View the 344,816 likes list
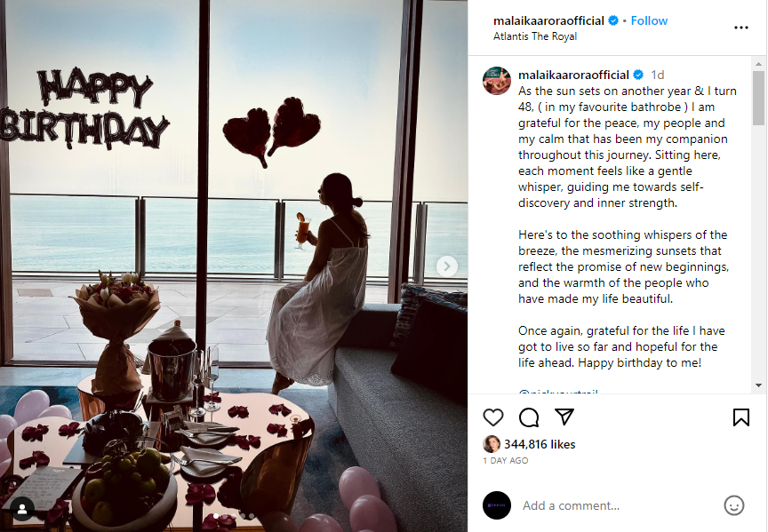768x532 pixels. (x=540, y=444)
